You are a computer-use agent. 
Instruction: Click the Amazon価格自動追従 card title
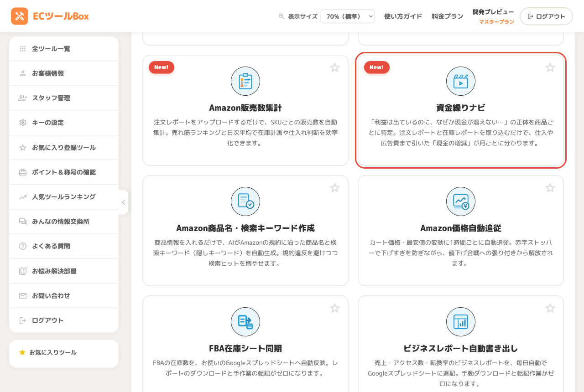click(461, 228)
